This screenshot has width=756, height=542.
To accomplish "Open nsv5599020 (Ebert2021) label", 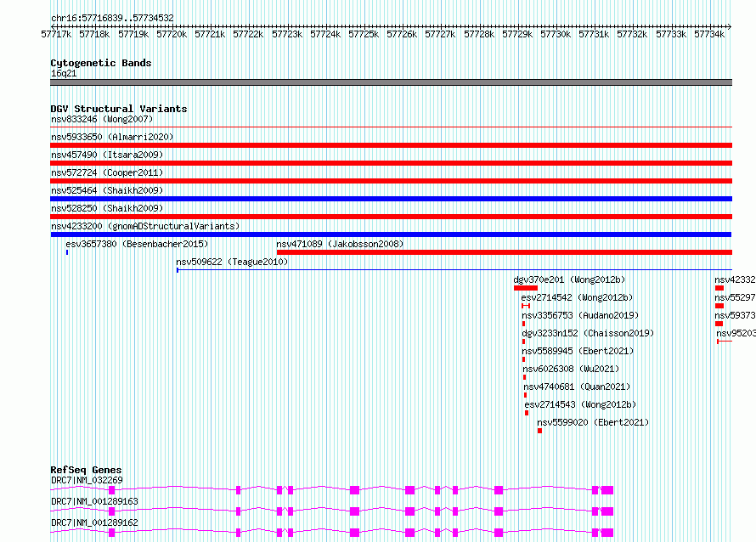I will pos(594,422).
